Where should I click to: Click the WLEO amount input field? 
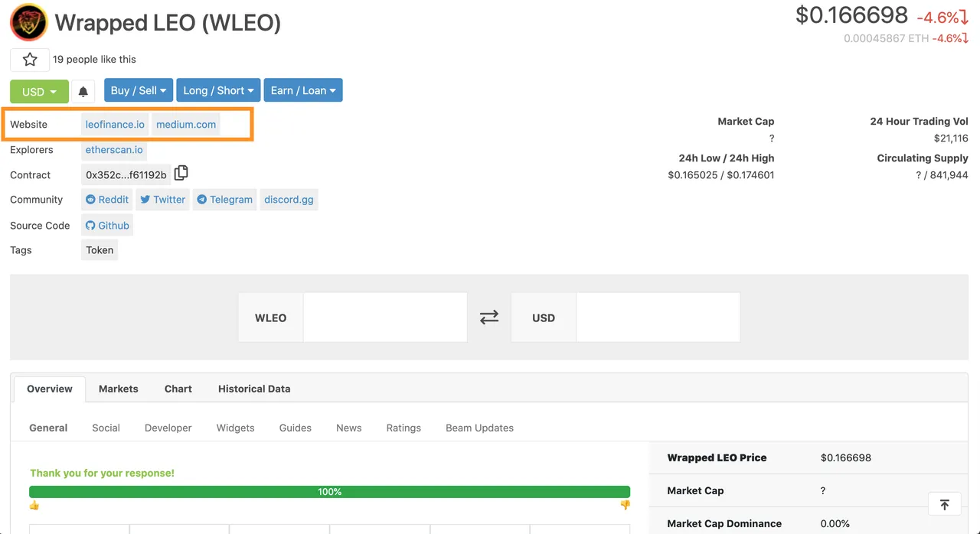[385, 317]
